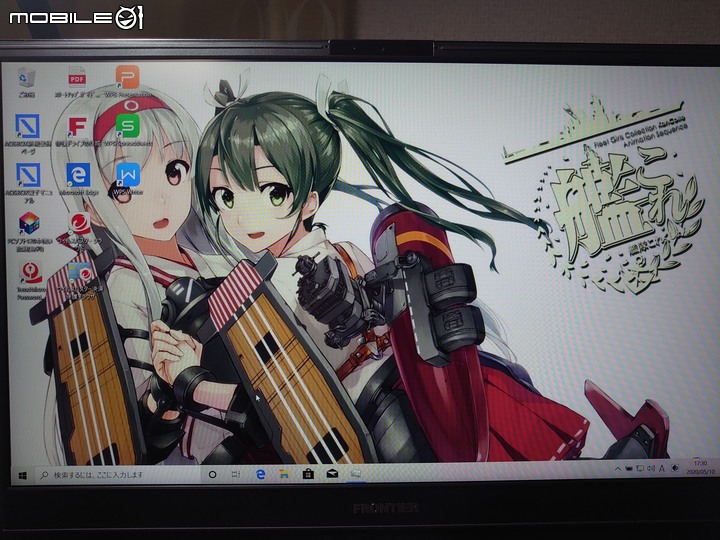Open network status tray icon
The height and width of the screenshot is (540, 720).
tap(640, 469)
